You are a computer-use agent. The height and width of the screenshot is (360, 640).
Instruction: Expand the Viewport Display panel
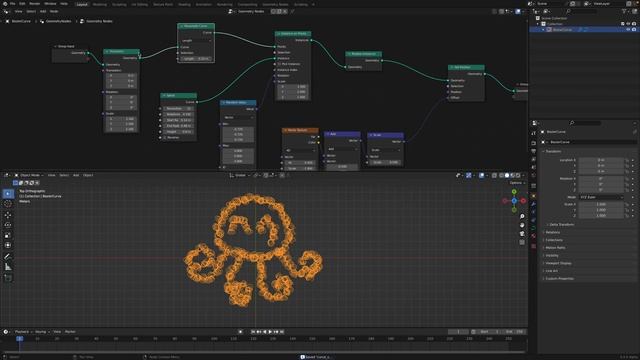pos(558,263)
